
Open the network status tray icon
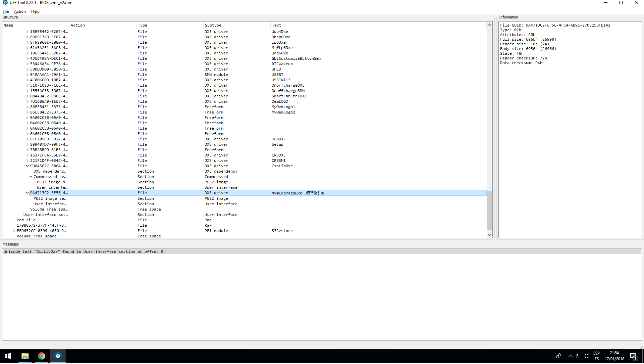[x=579, y=356]
